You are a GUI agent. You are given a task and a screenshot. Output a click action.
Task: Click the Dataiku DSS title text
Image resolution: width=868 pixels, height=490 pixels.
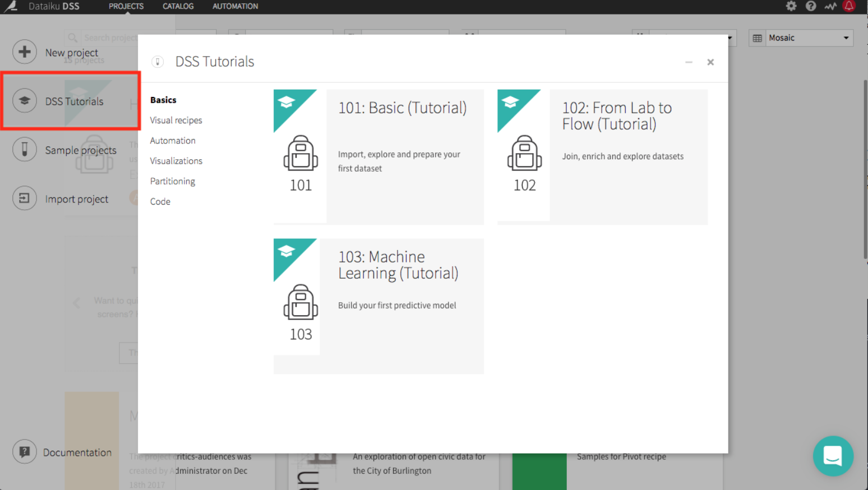pos(54,6)
